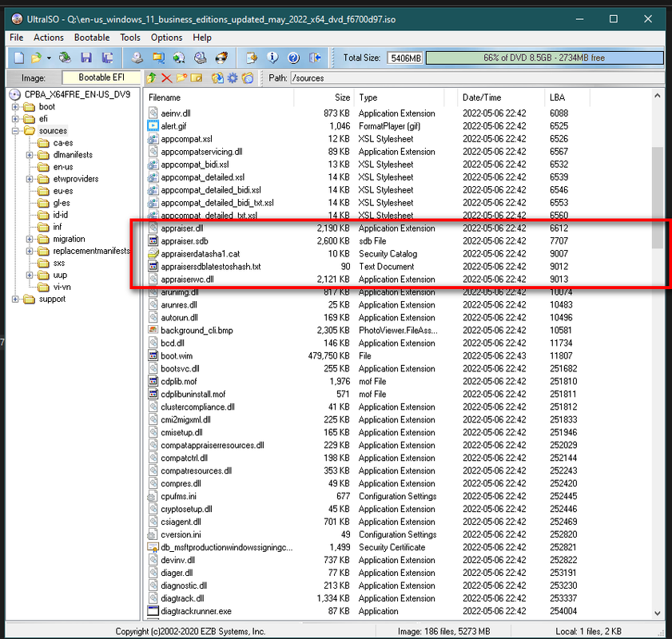
Task: Click the New Folder icon
Action: pyautogui.click(x=181, y=78)
